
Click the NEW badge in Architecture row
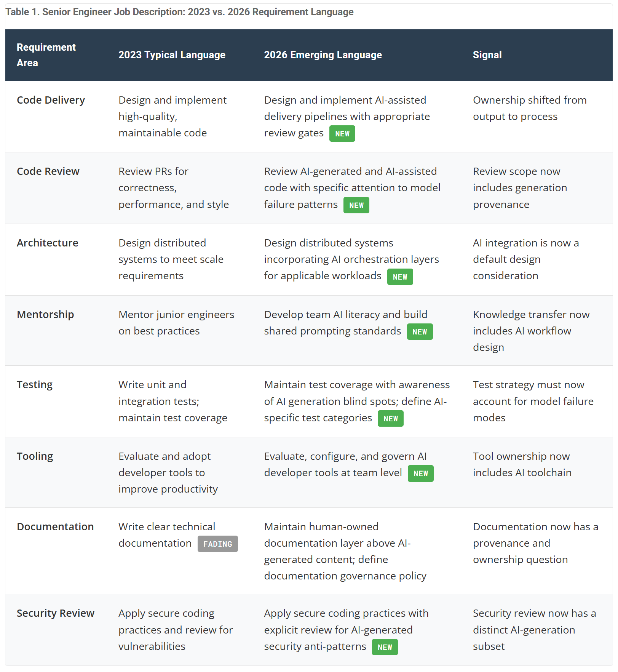coord(400,277)
